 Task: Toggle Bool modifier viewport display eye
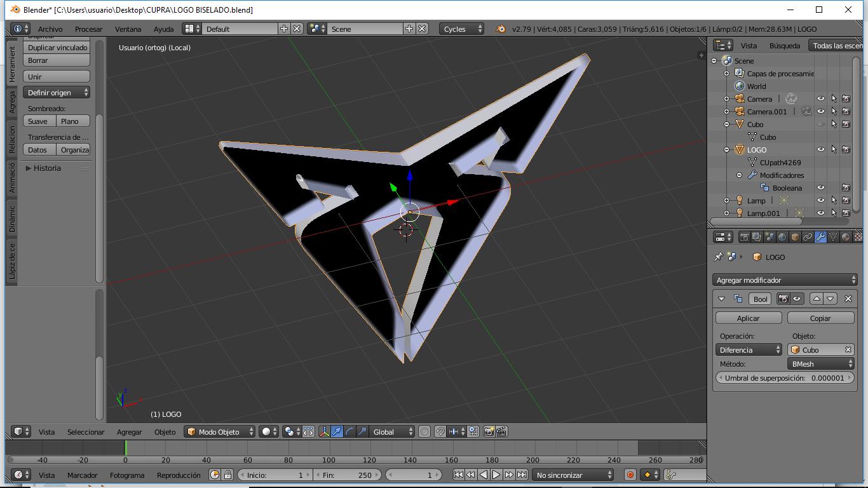(797, 299)
